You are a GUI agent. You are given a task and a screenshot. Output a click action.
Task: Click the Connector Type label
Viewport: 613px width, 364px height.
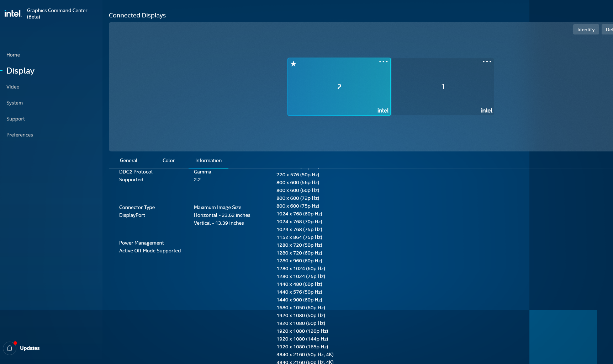[137, 207]
